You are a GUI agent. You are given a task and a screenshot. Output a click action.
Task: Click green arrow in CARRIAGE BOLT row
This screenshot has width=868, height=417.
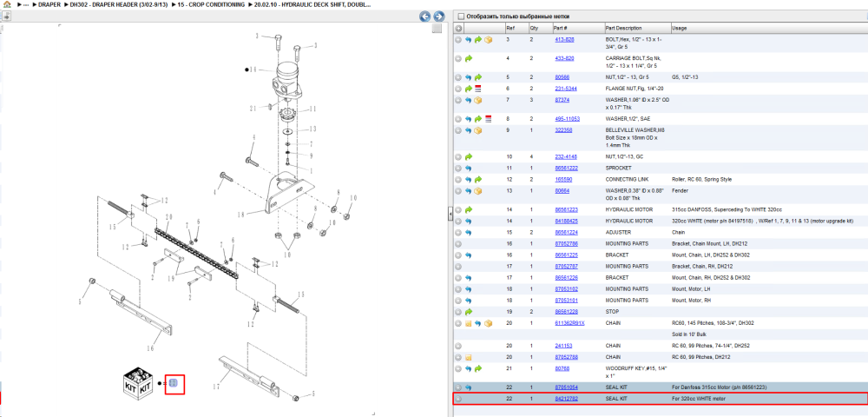[469, 58]
